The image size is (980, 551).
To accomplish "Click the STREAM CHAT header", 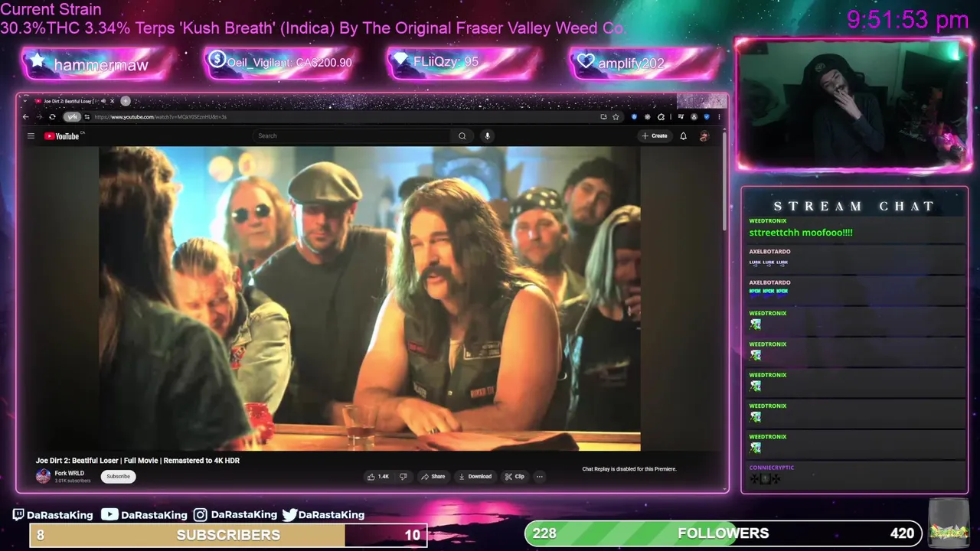I will pos(854,207).
